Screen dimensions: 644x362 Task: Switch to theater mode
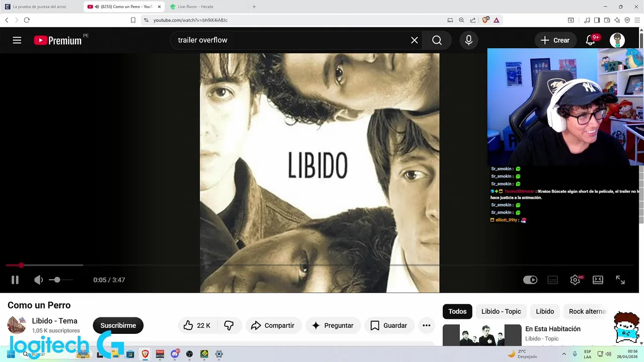598,280
